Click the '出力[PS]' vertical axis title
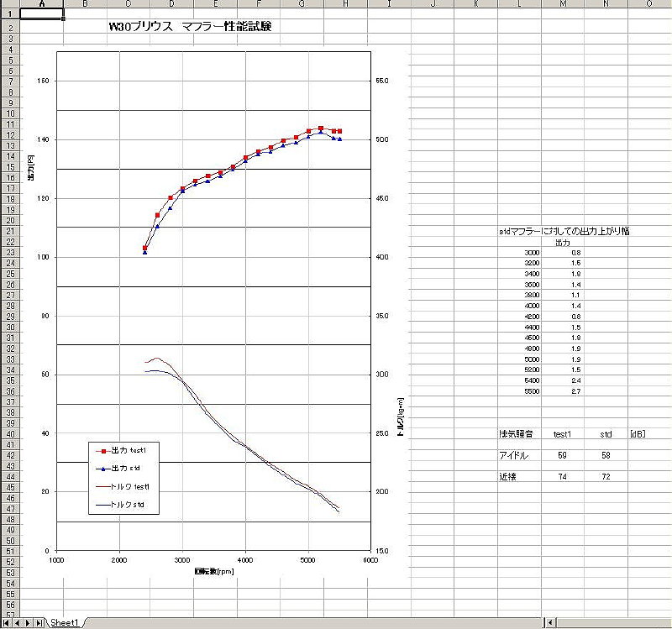672x629 pixels. point(31,167)
